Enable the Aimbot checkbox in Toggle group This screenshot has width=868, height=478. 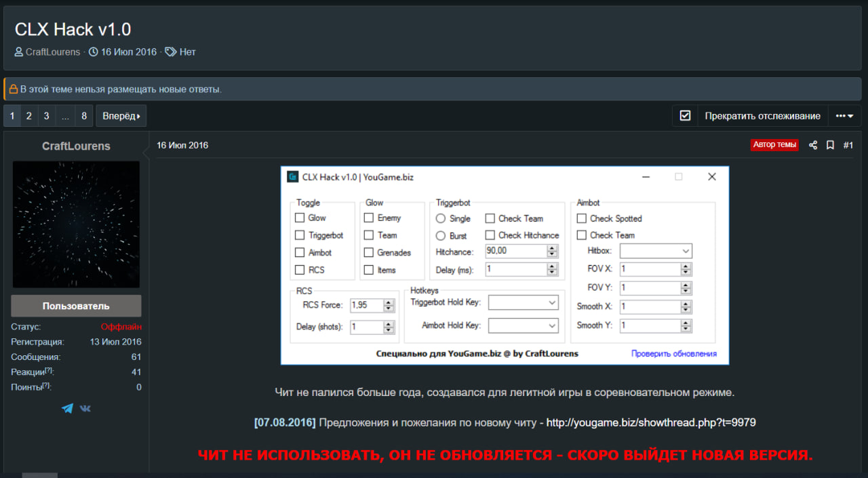click(300, 252)
